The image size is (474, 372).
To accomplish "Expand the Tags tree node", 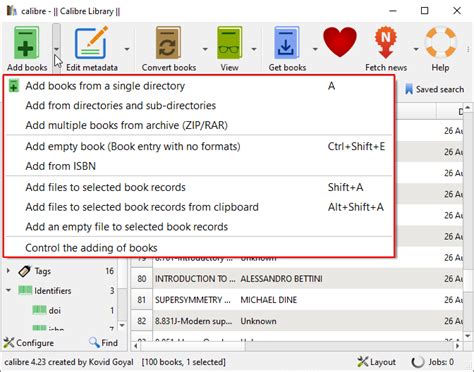I will [x=8, y=271].
